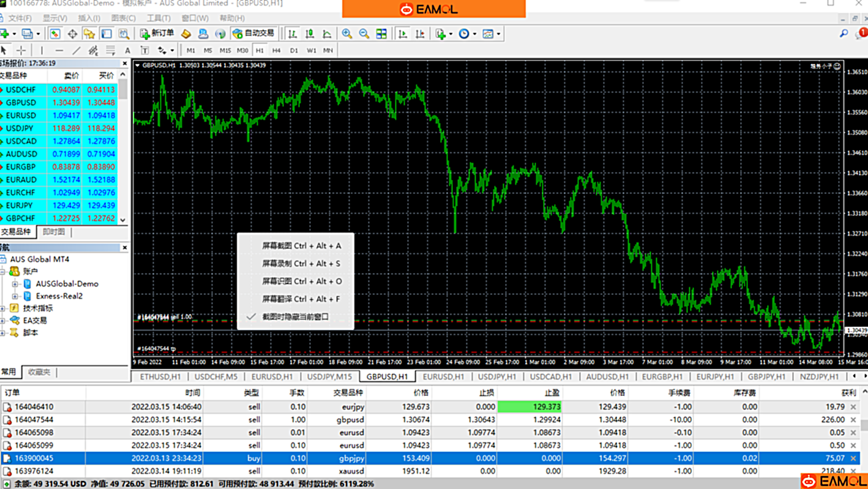Viewport: 868px width, 489px height.
Task: Expand the AUSGlobal-Demo account node
Action: point(15,284)
